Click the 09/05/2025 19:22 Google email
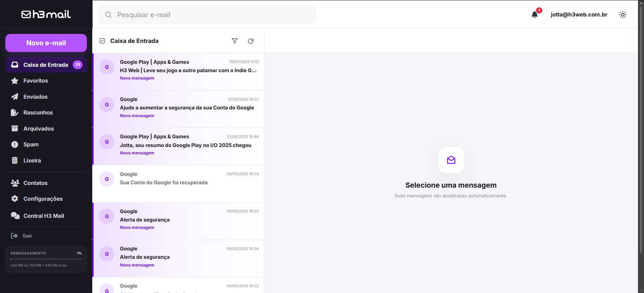This screenshot has height=293, width=644. coord(178,285)
